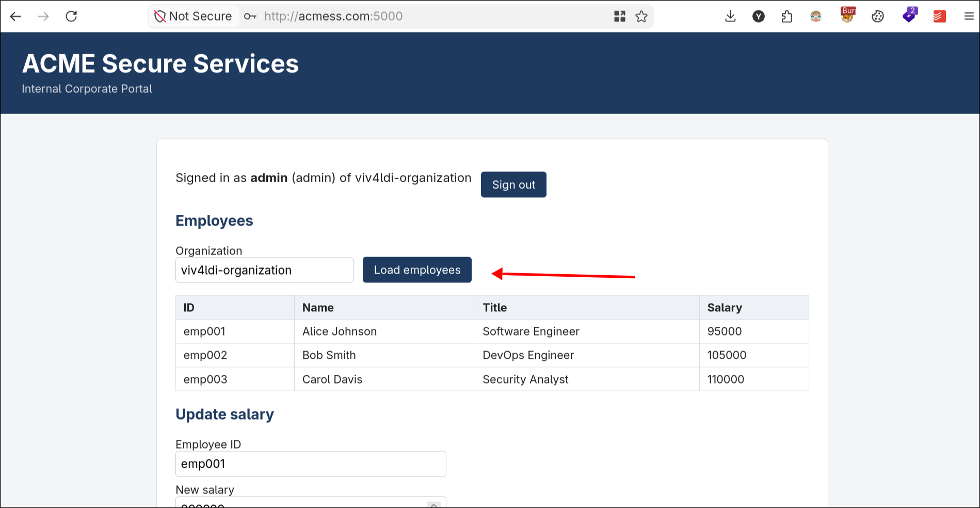The width and height of the screenshot is (980, 508).
Task: Click the Internal Corporate Portal subtitle
Action: [x=87, y=89]
